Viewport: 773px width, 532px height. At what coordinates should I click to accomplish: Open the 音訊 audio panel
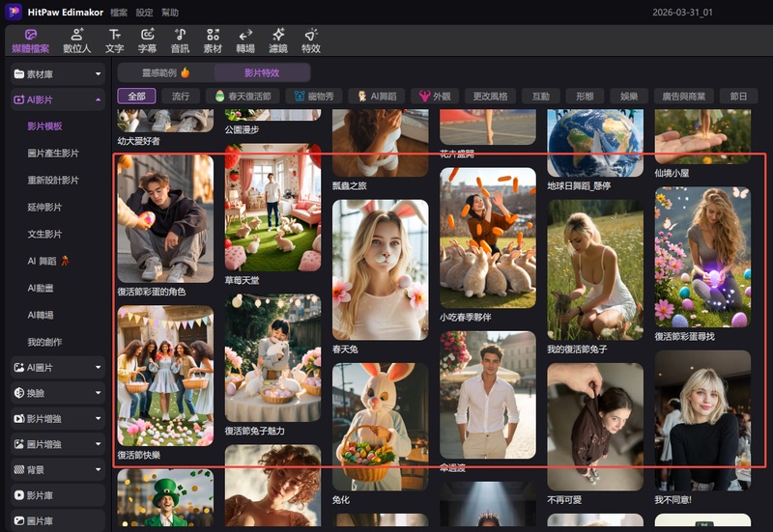point(180,40)
